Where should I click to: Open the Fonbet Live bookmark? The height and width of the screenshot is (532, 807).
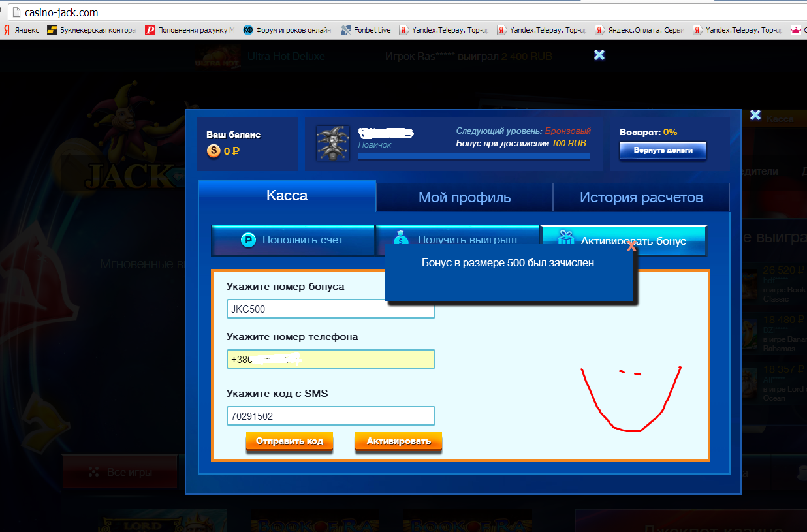point(366,30)
